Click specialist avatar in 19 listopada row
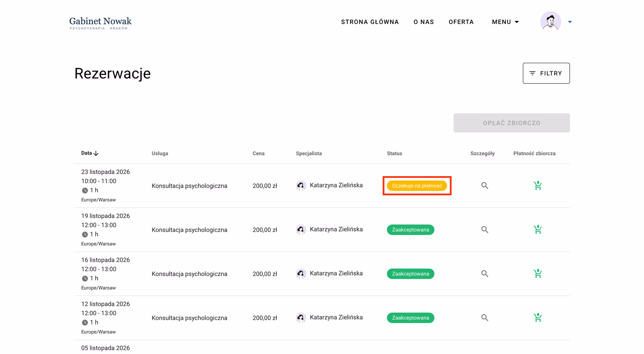 (x=301, y=230)
